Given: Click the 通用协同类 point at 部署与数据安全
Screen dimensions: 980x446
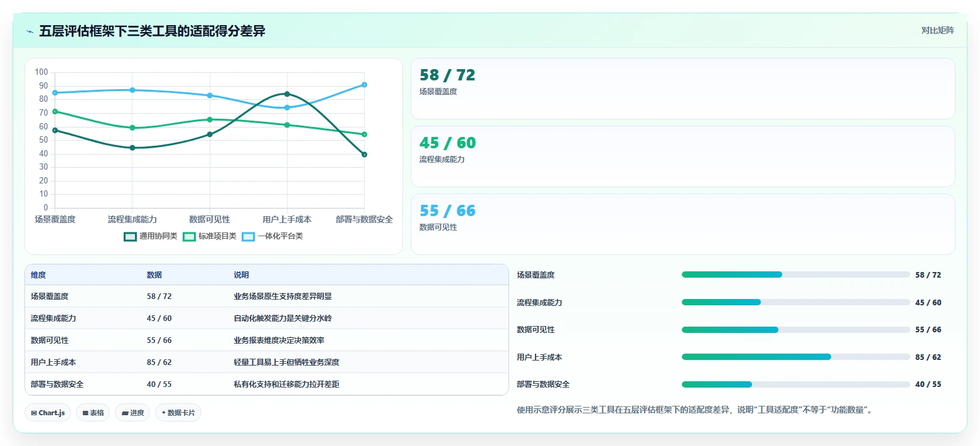Looking at the screenshot, I should (x=364, y=155).
